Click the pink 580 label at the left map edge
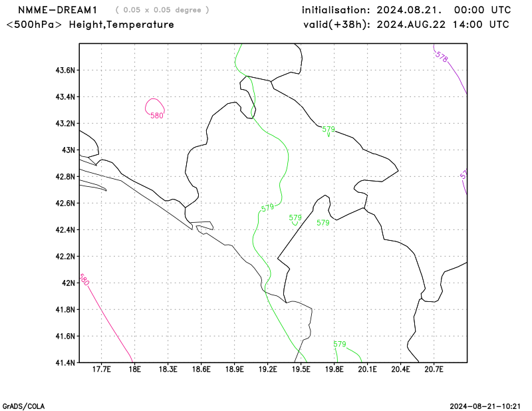The width and height of the screenshot is (532, 411). (x=84, y=280)
